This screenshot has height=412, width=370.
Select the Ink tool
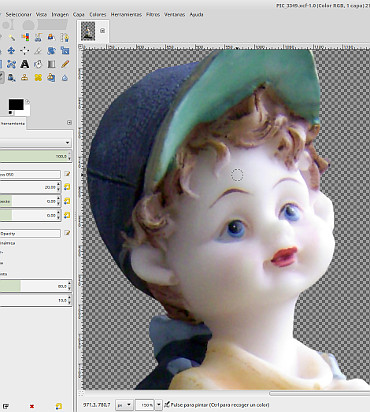(x=11, y=77)
